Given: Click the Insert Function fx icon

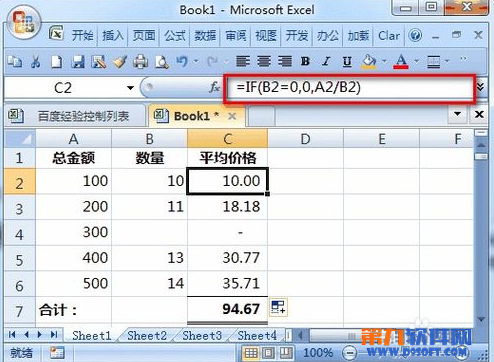Looking at the screenshot, I should 214,88.
